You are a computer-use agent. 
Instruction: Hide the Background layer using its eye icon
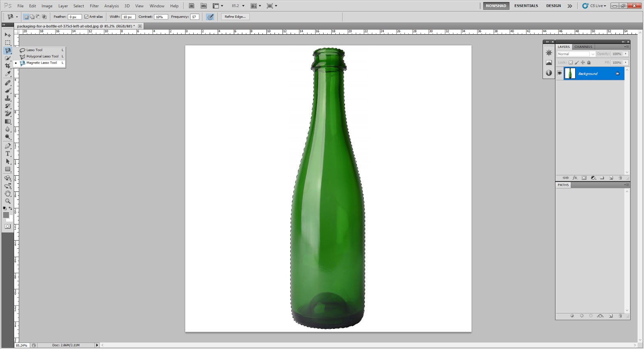coord(559,73)
